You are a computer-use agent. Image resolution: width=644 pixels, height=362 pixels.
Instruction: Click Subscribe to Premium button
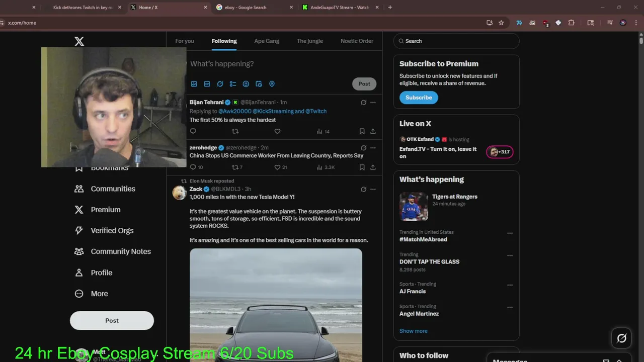(x=419, y=98)
